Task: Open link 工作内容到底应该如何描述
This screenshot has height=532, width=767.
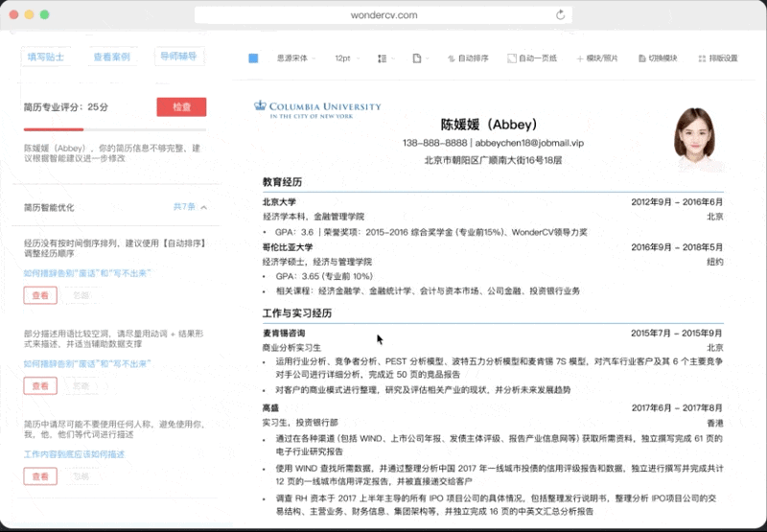Action: click(75, 454)
